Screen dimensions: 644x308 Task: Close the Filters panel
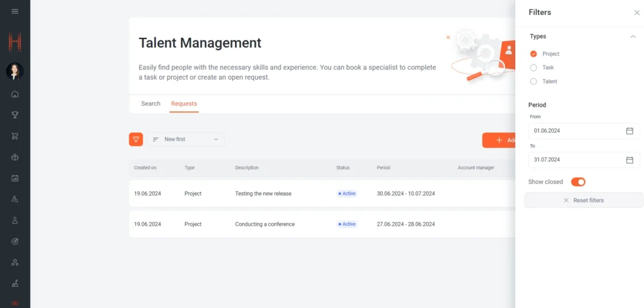pyautogui.click(x=637, y=12)
